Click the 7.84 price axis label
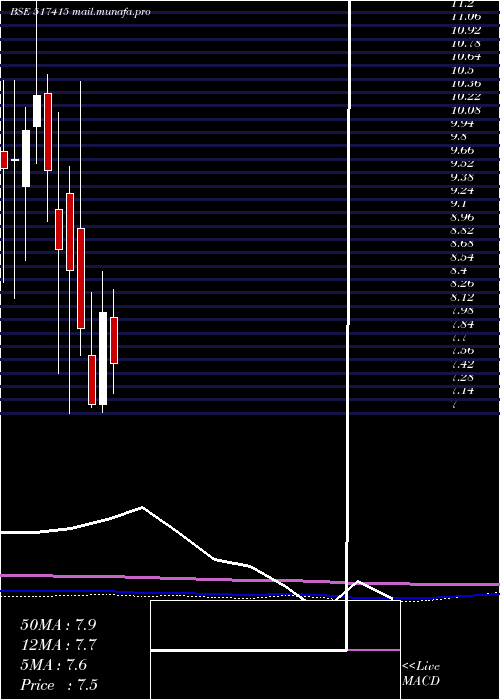Screen dimensions: 500x700 [462, 324]
